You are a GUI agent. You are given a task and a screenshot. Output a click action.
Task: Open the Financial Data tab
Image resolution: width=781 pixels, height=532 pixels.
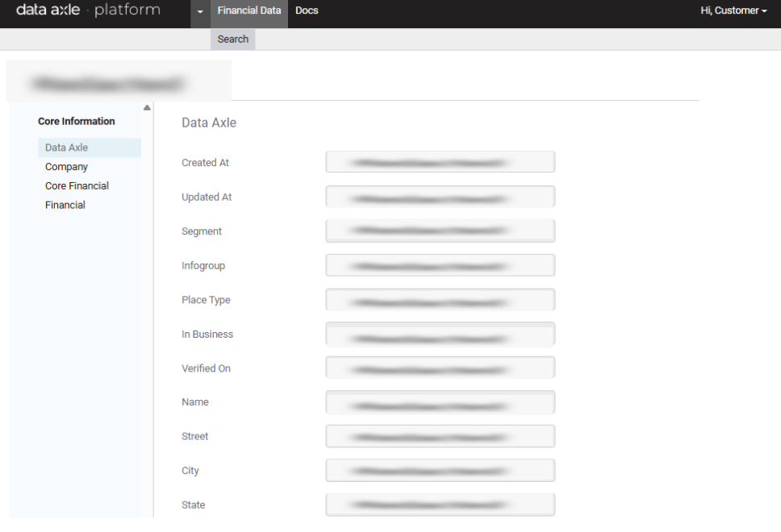[249, 11]
